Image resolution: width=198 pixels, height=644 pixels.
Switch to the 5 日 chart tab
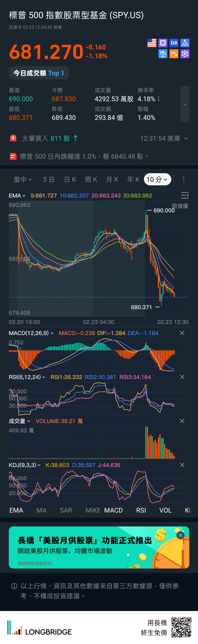click(49, 179)
